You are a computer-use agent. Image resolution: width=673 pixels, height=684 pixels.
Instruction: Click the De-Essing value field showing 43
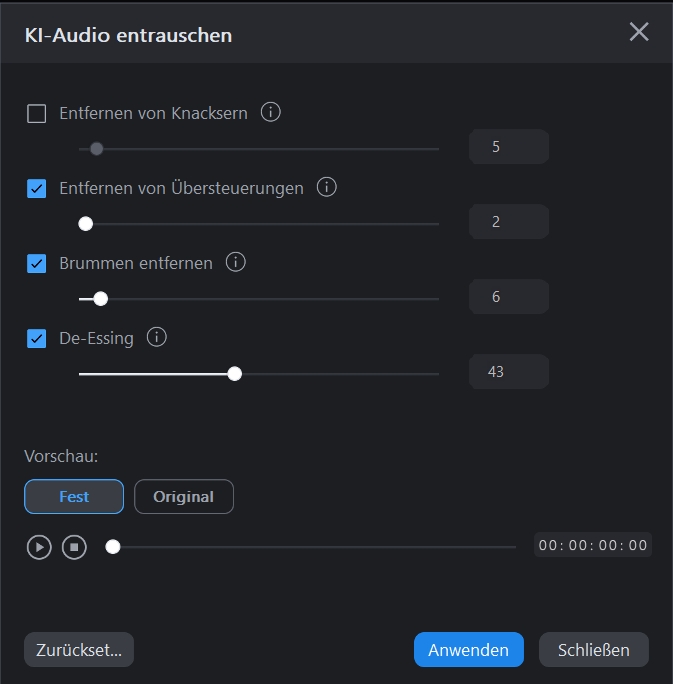(508, 372)
